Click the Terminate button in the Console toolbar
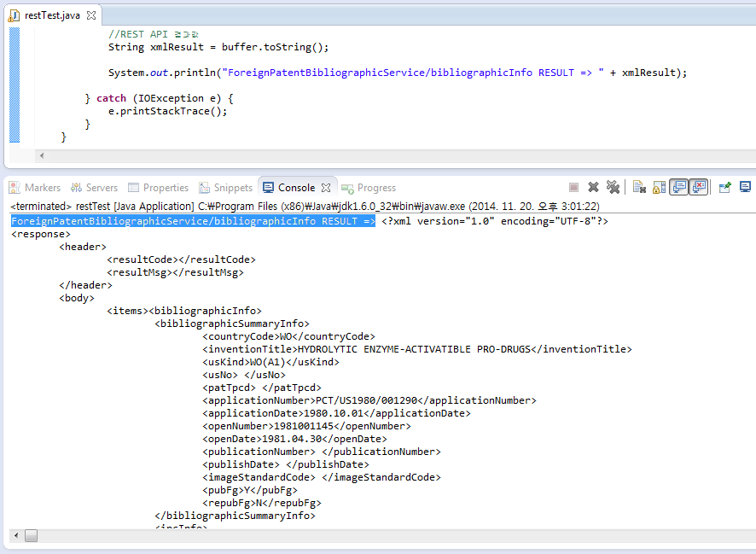This screenshot has width=756, height=554. pos(574,187)
